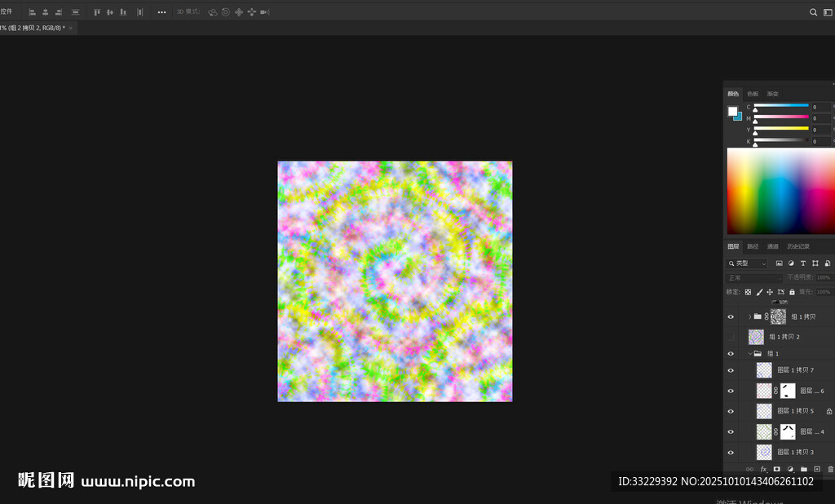Collapse the 组 1 group
Viewport: 835px width, 504px height.
pyautogui.click(x=750, y=354)
